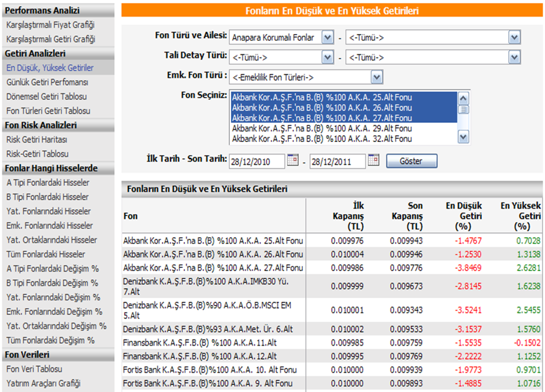This screenshot has width=545, height=392.
Task: Open A Tipi Fonlardaki Değişim % link
Action: (x=53, y=269)
